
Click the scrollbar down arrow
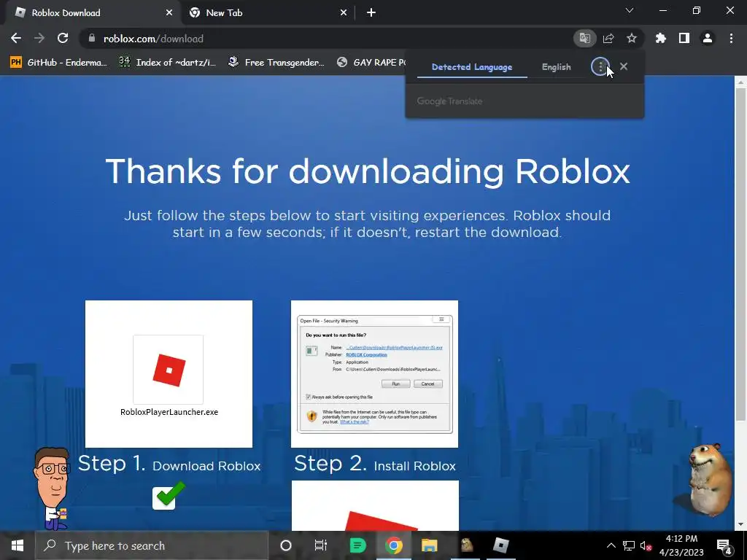coord(740,524)
